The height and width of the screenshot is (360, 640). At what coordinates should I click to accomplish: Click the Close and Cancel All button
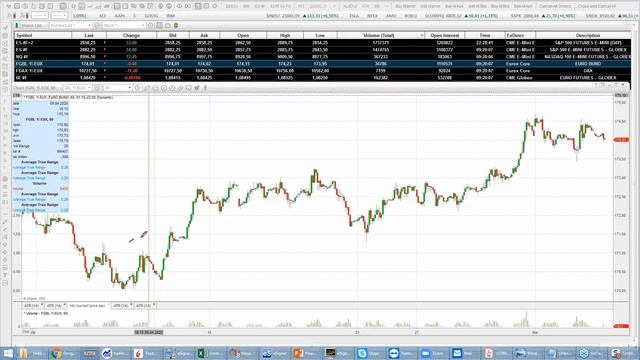click(x=596, y=7)
